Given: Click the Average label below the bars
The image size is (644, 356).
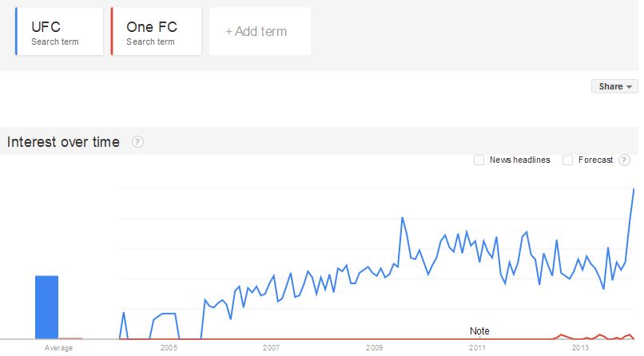Looking at the screenshot, I should [58, 349].
